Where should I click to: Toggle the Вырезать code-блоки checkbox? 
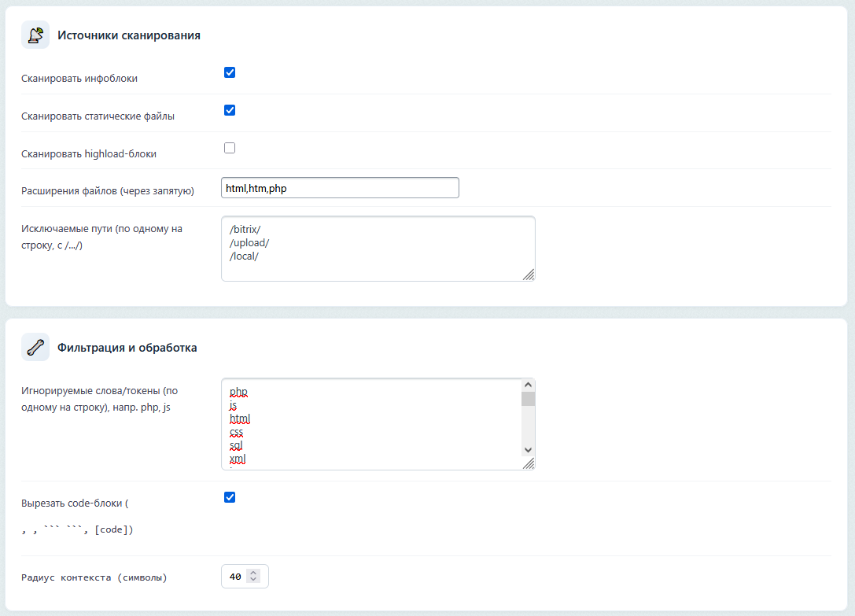(x=230, y=497)
